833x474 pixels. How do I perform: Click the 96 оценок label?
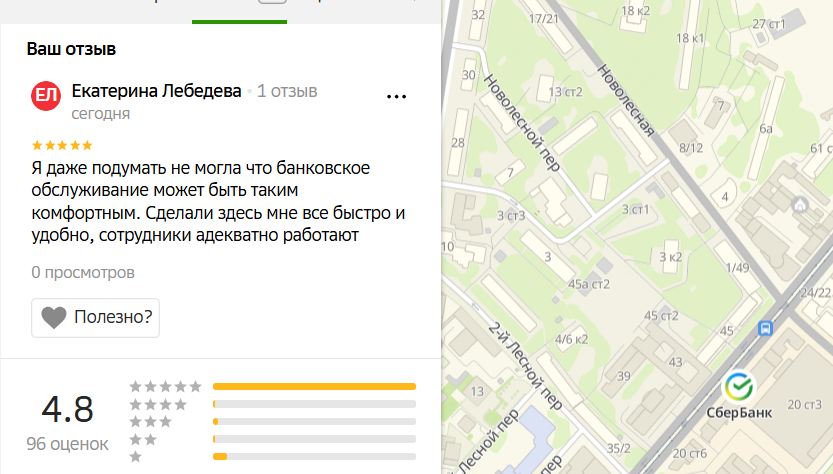(67, 444)
